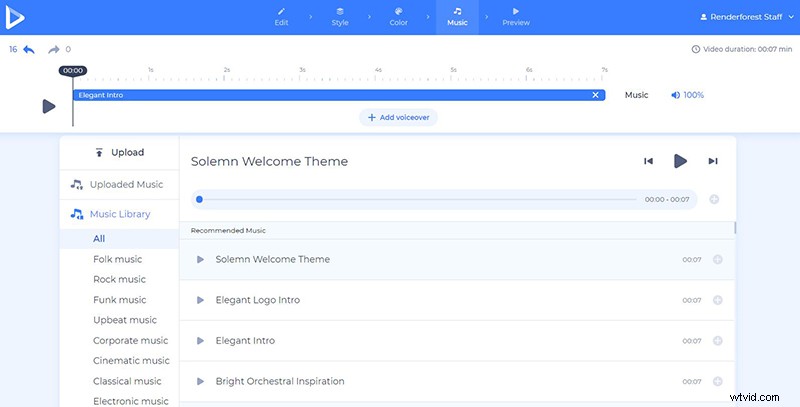
Task: Skip to previous track in player
Action: click(x=648, y=161)
